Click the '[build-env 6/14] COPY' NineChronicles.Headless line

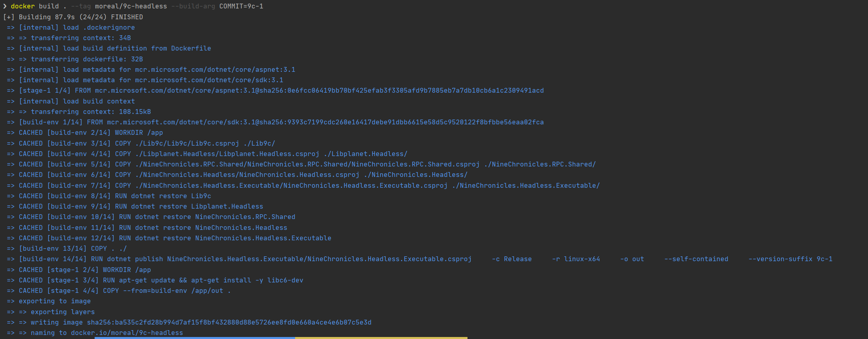[x=237, y=175]
